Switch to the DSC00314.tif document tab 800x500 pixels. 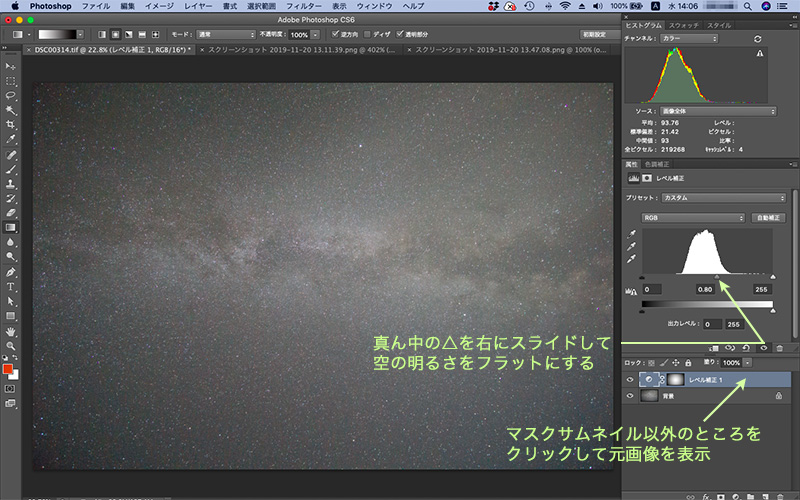coord(109,50)
